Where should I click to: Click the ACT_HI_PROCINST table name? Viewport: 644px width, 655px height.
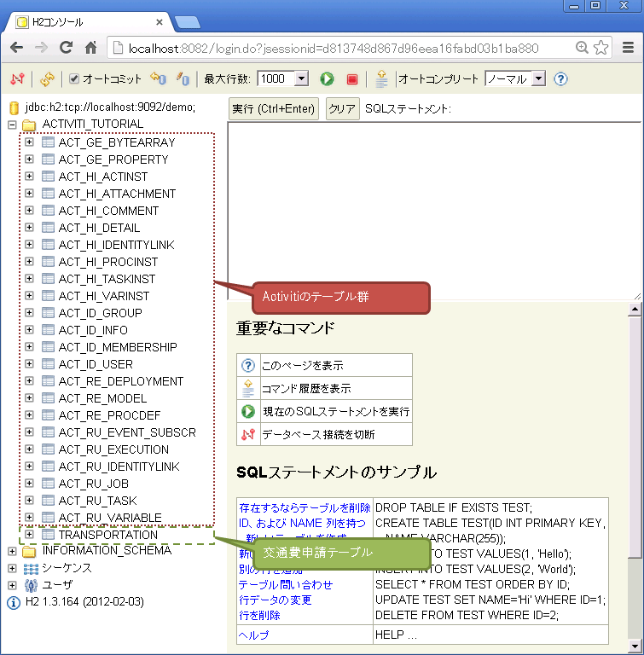tap(108, 262)
